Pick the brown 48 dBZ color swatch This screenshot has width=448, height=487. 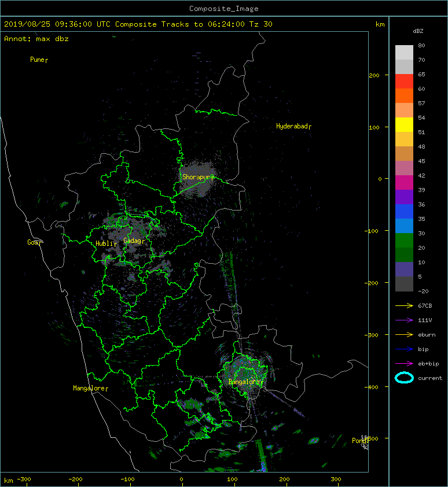pyautogui.click(x=404, y=153)
